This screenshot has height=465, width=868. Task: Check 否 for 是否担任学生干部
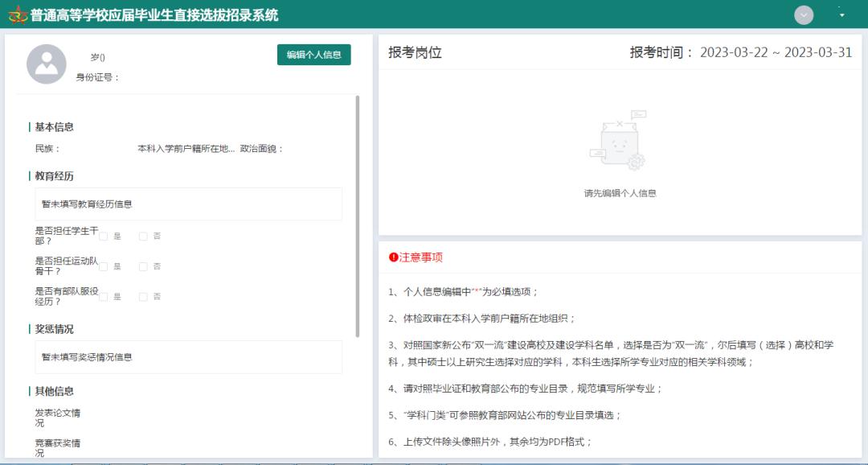click(x=143, y=236)
